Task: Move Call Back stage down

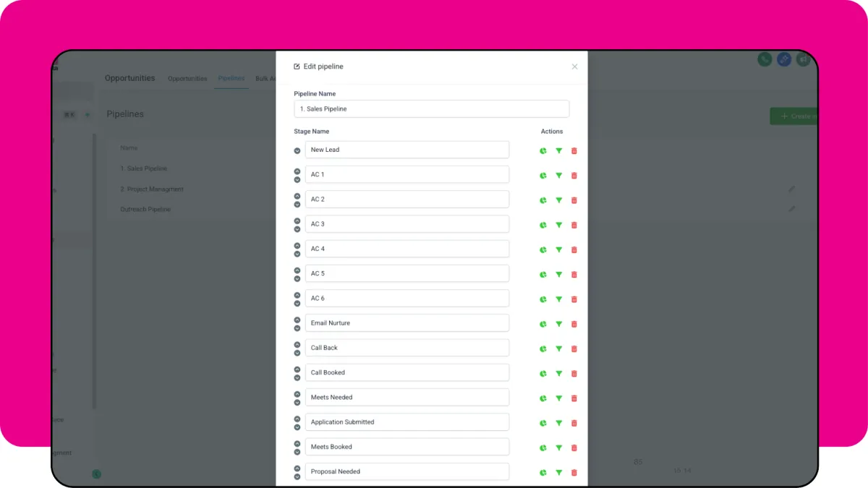Action: 297,353
